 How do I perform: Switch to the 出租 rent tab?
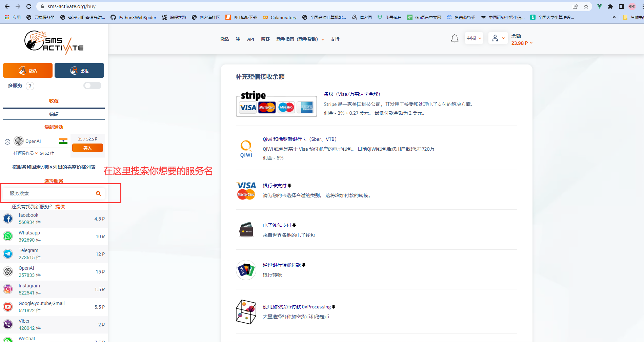point(79,71)
